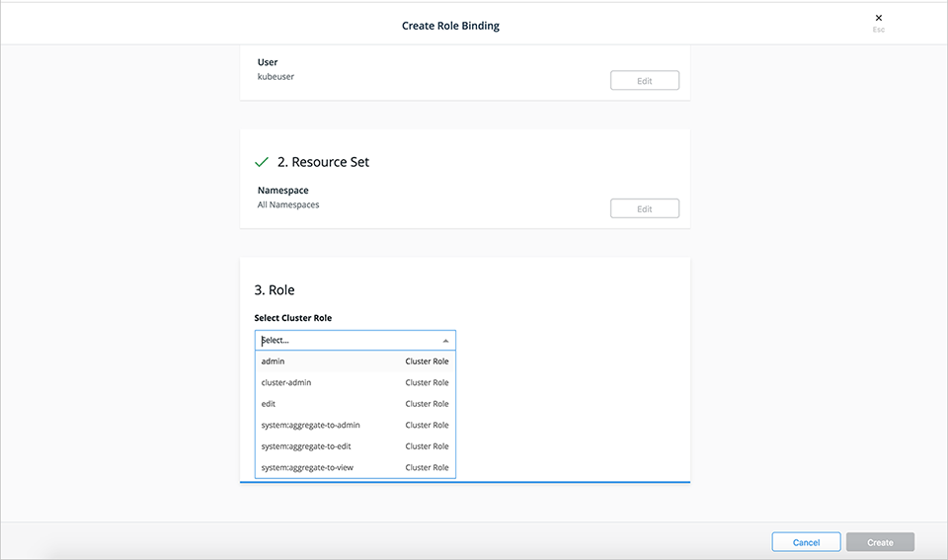Click the kubeuser user value
The image size is (948, 560).
coord(276,77)
